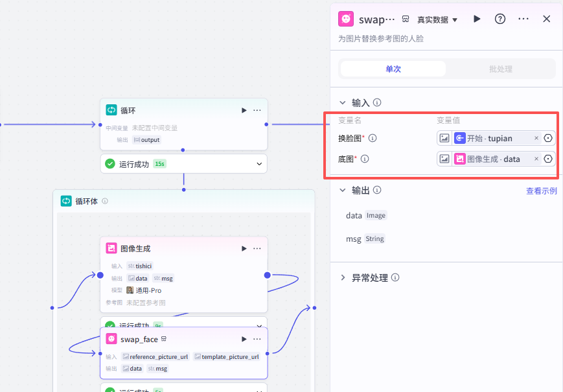Click the pink 图像生成 node icon
563x392 pixels.
111,248
